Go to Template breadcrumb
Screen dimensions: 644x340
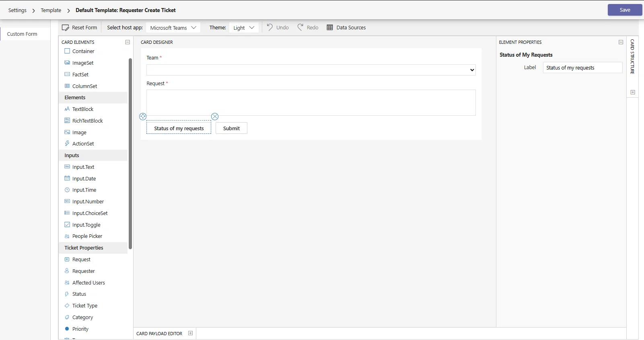(x=51, y=10)
